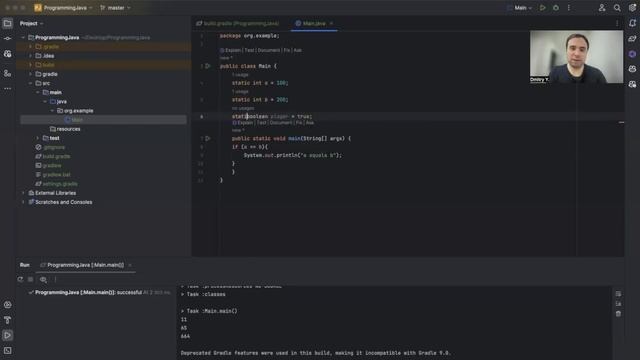Click the package org.example line
The width and height of the screenshot is (640, 360).
pyautogui.click(x=250, y=36)
